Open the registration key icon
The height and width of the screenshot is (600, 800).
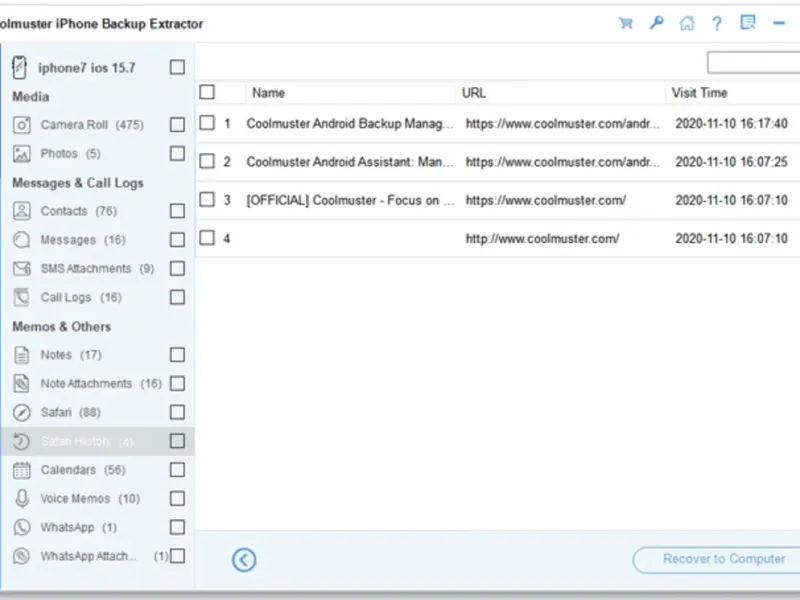tap(656, 23)
